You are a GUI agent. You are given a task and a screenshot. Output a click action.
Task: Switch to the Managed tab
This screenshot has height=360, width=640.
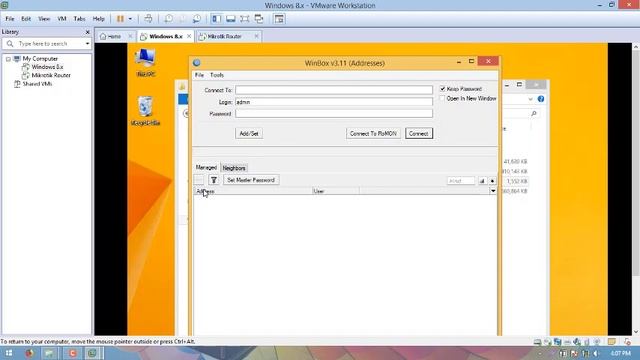pyautogui.click(x=206, y=167)
